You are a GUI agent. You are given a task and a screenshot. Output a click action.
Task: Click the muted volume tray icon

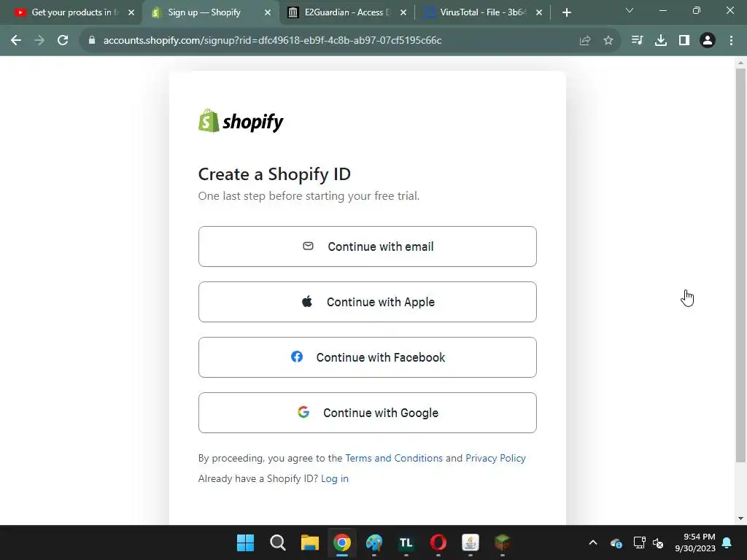tap(659, 542)
